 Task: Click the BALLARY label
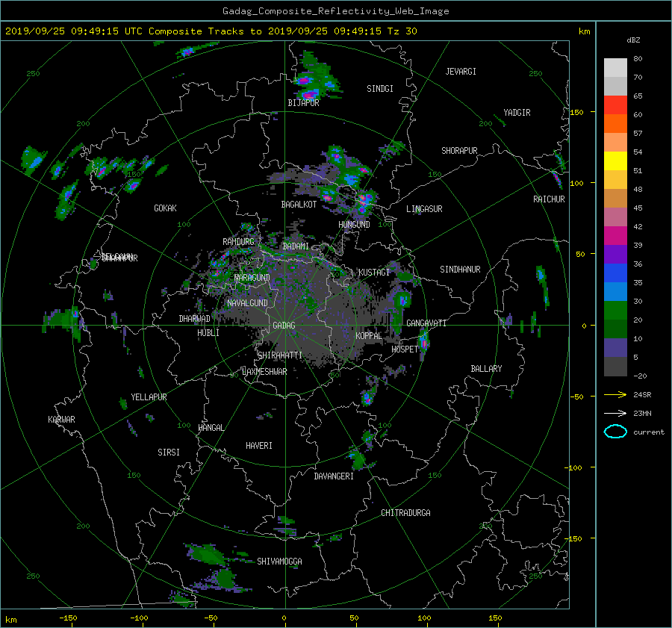click(x=486, y=369)
